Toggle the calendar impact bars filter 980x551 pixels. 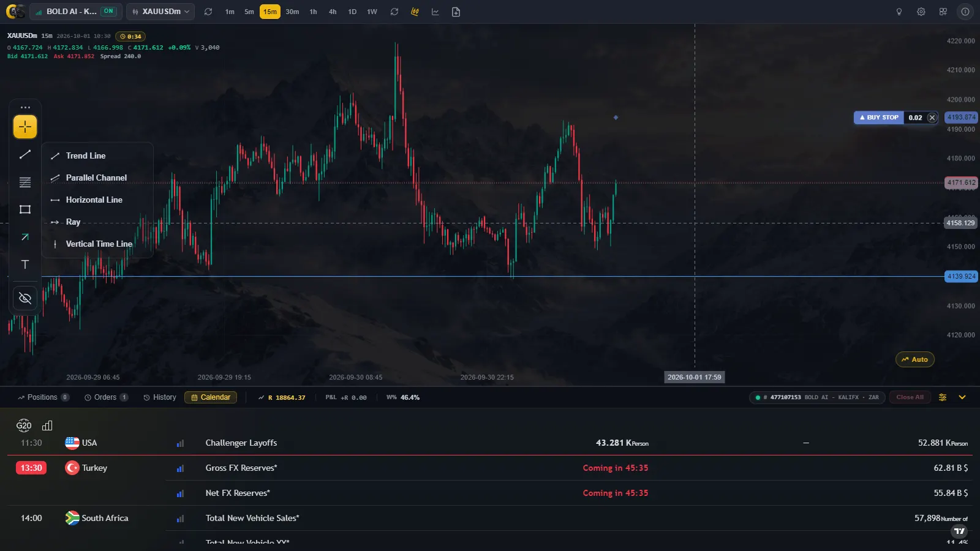click(x=47, y=425)
